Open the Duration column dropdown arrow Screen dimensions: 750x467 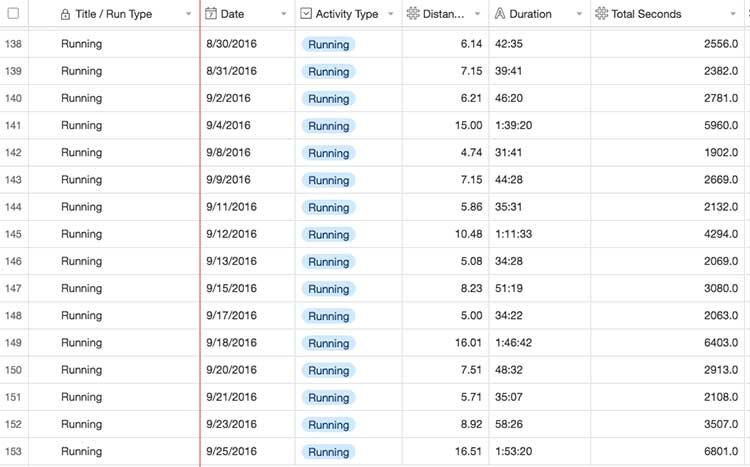(578, 15)
